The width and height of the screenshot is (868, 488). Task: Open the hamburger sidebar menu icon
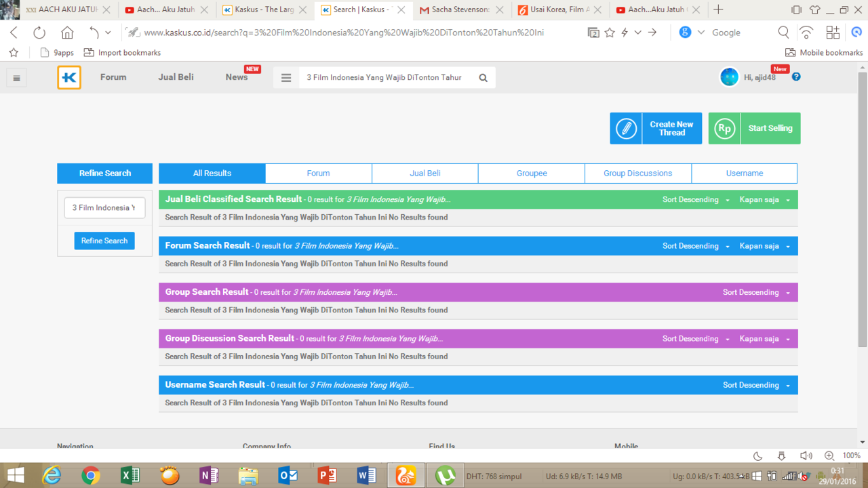17,78
